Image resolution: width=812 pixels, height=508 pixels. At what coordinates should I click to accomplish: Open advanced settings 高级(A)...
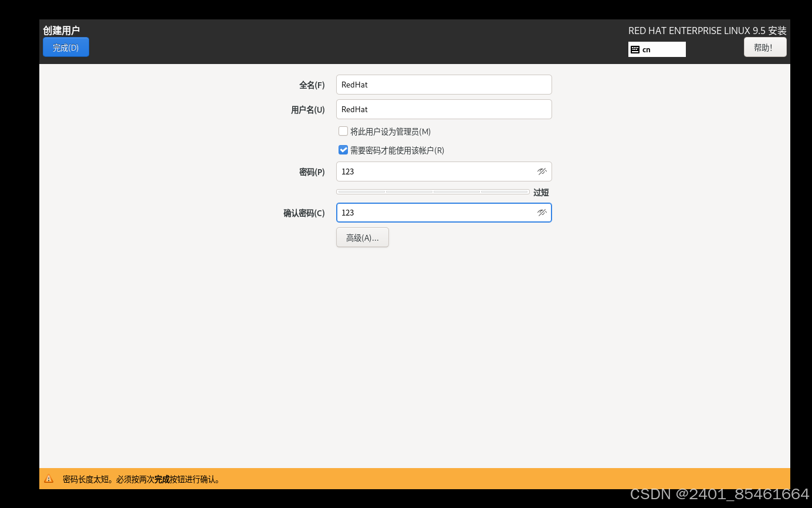click(362, 237)
